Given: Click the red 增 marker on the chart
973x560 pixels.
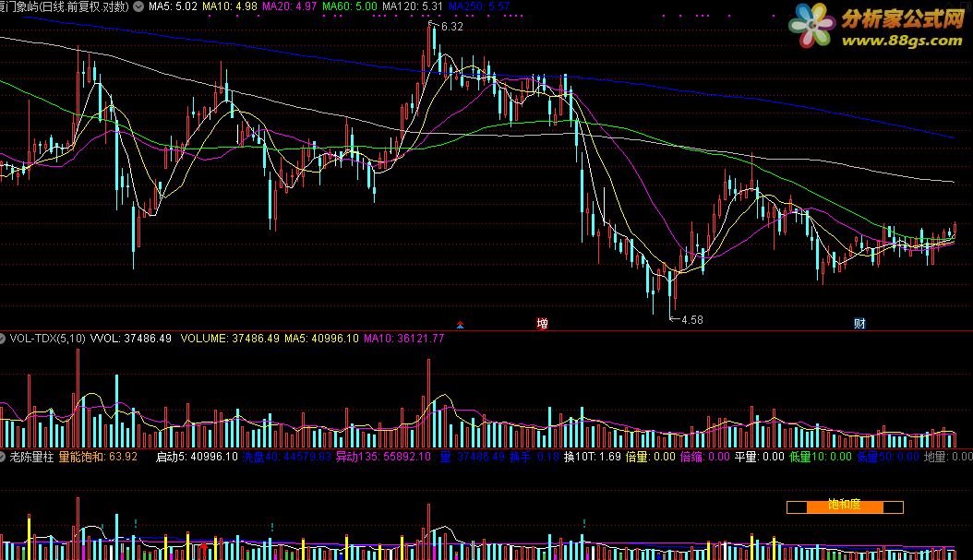Looking at the screenshot, I should [x=542, y=323].
